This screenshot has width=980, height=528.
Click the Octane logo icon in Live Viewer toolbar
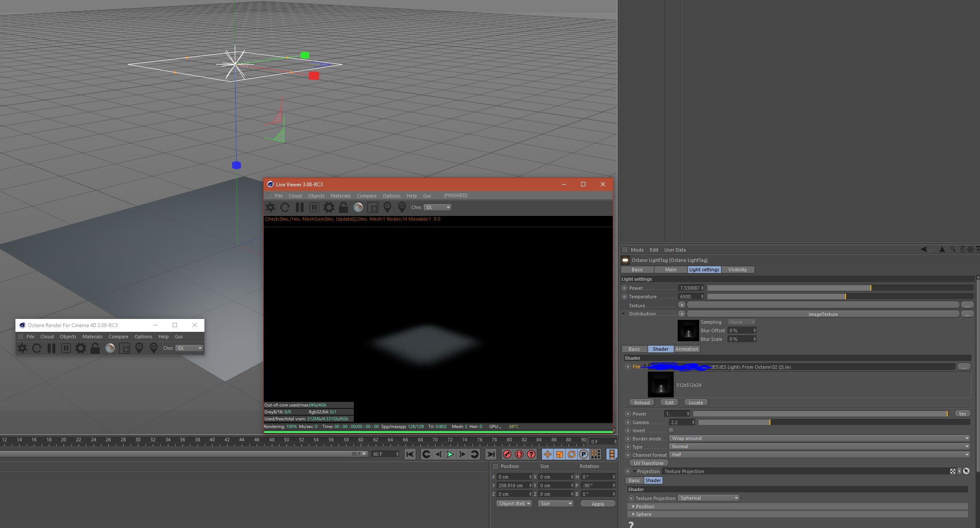[271, 207]
